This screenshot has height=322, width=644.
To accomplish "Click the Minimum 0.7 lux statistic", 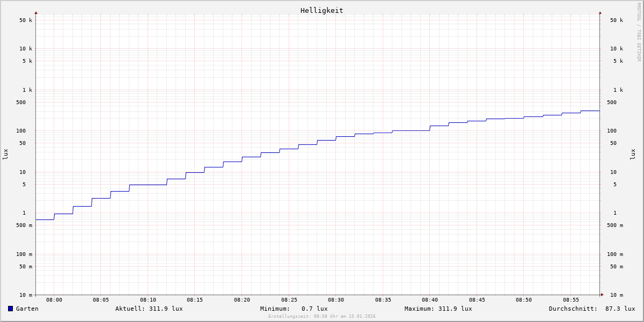I will click(x=294, y=309).
